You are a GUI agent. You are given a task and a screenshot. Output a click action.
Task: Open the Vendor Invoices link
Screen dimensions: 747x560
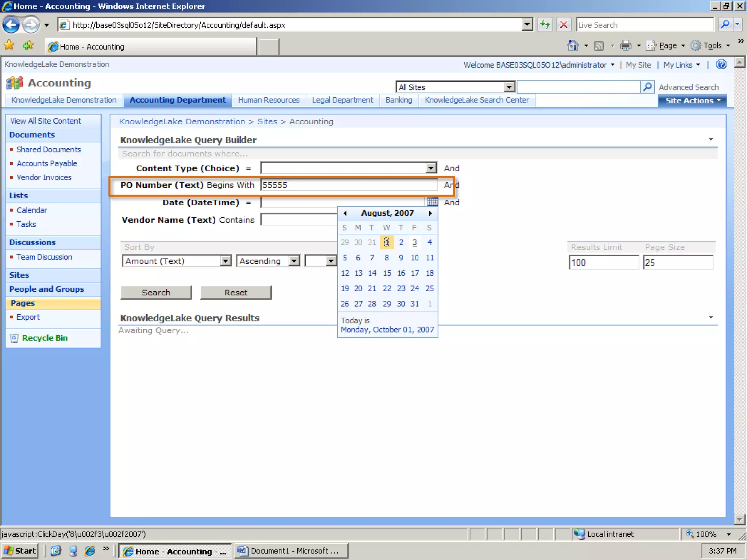pyautogui.click(x=44, y=177)
